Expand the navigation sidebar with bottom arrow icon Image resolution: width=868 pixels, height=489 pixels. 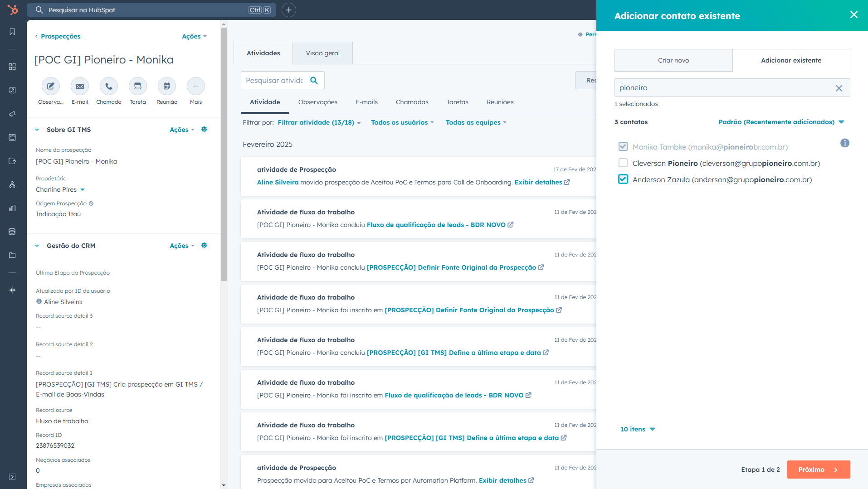point(12,477)
